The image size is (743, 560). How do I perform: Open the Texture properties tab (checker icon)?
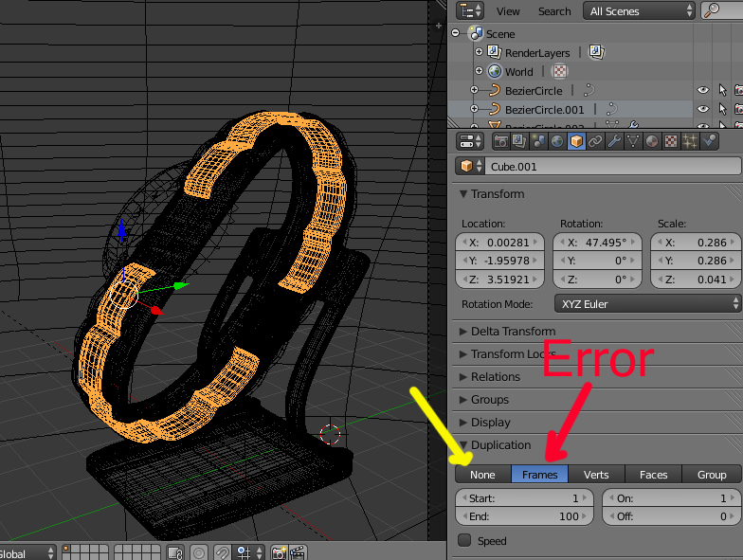(671, 141)
